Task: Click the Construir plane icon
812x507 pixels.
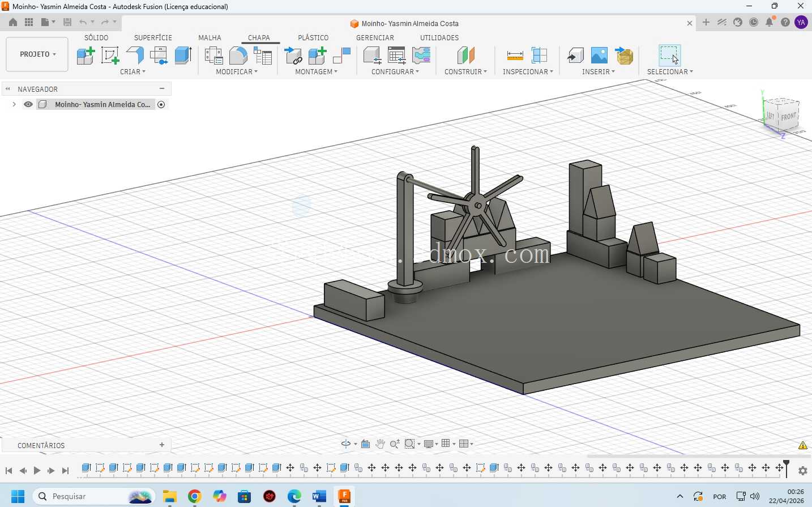Action: [465, 56]
